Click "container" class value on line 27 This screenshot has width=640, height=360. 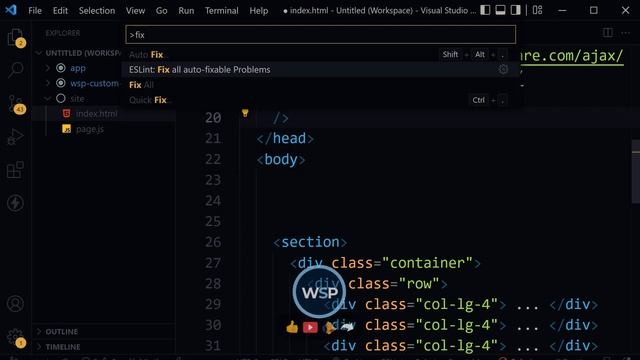(x=427, y=263)
